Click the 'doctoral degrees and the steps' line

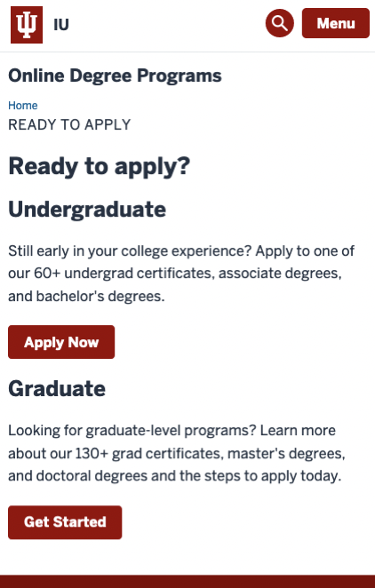coord(175,476)
